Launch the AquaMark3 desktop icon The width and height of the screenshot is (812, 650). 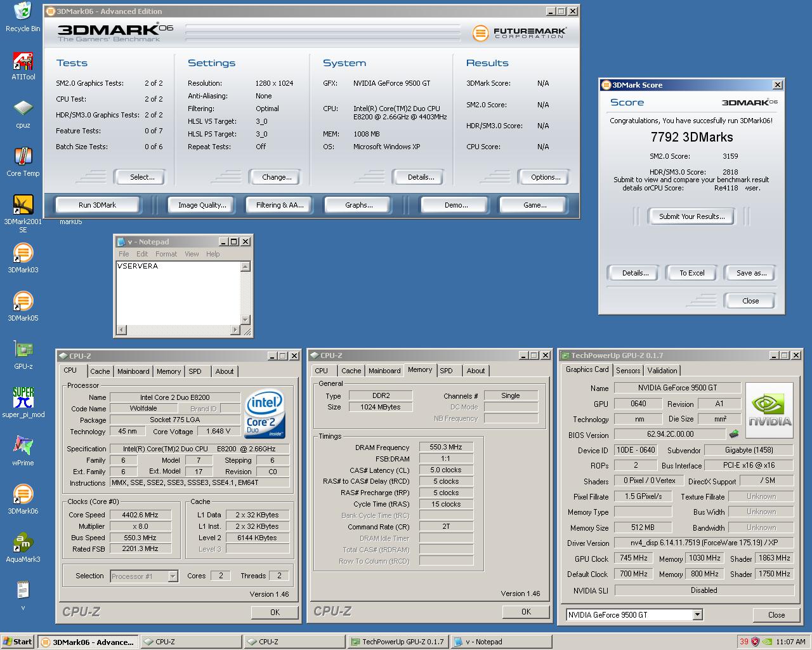pyautogui.click(x=23, y=548)
